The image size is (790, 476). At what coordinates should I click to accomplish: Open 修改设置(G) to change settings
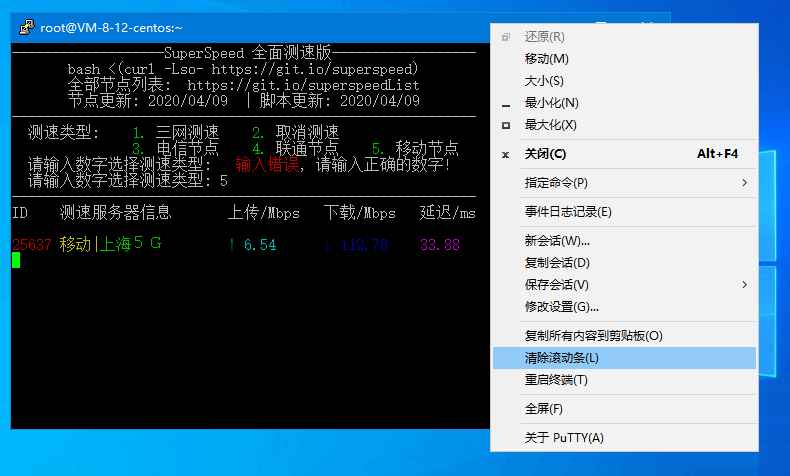pos(561,307)
